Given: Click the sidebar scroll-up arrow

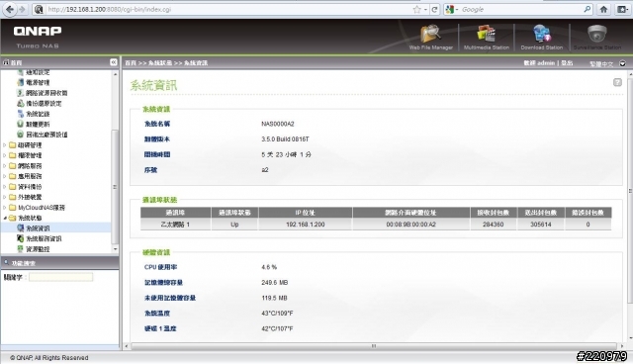Looking at the screenshot, I should [x=115, y=74].
